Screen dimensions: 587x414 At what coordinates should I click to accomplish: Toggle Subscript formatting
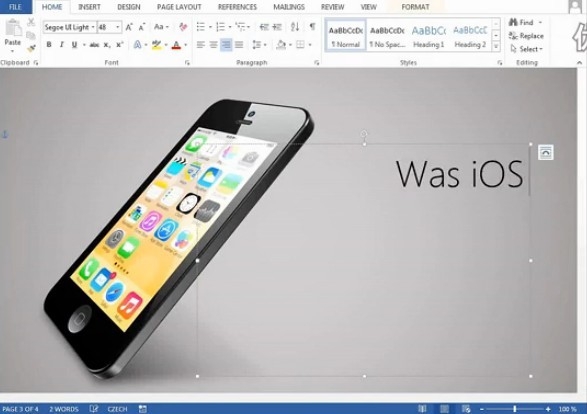(x=107, y=45)
